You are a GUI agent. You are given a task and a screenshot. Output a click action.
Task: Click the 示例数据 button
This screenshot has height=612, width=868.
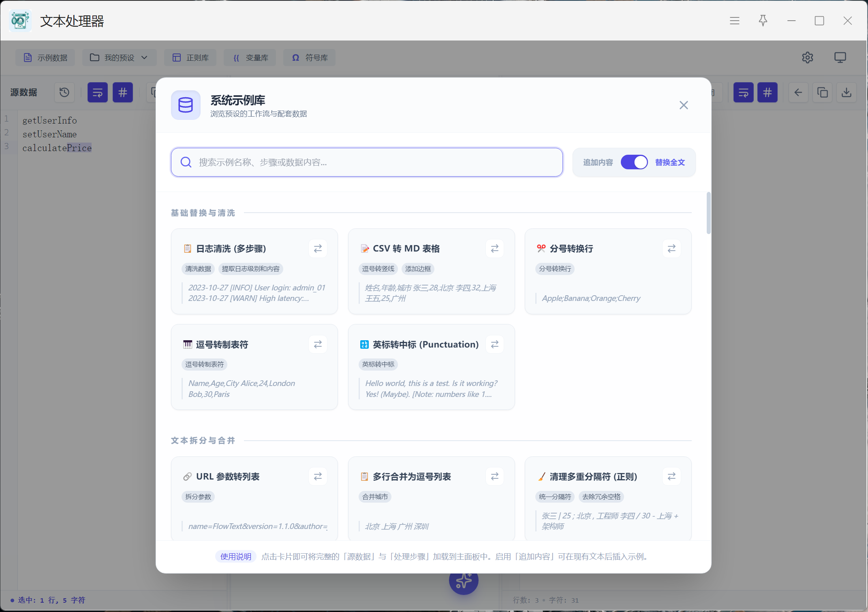pos(45,58)
